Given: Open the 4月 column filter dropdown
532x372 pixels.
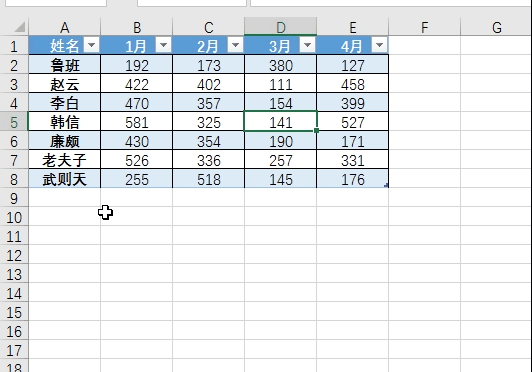Looking at the screenshot, I should 379,45.
